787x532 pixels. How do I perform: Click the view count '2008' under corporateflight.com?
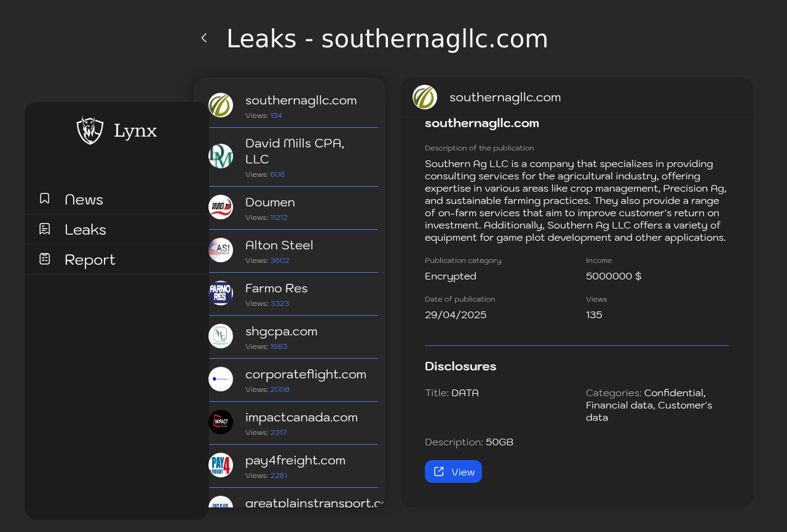click(x=280, y=389)
